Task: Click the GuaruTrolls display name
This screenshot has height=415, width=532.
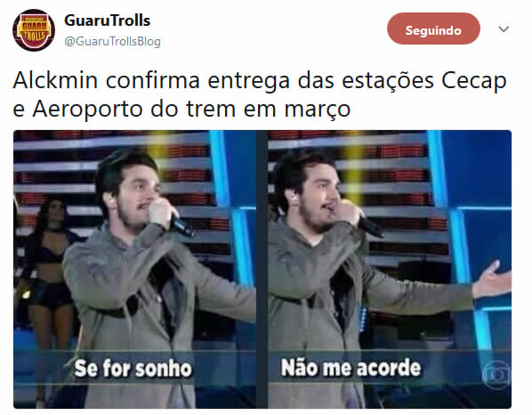Action: click(108, 20)
